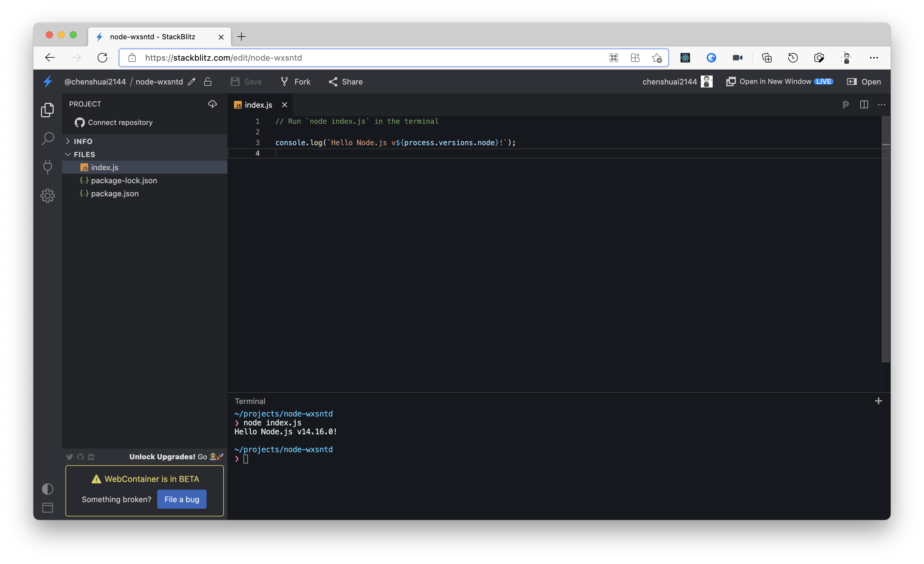This screenshot has width=924, height=564.
Task: Open the browser settings ellipsis menu
Action: [874, 57]
